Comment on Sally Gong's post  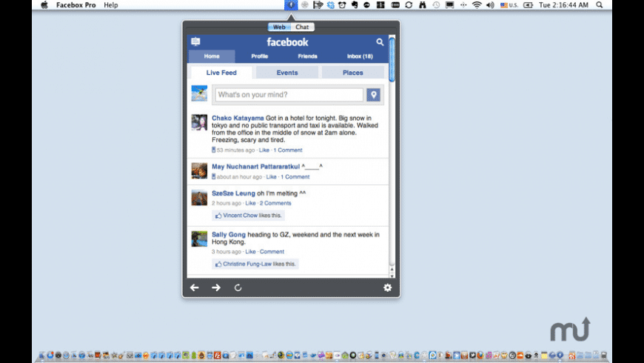click(x=272, y=252)
